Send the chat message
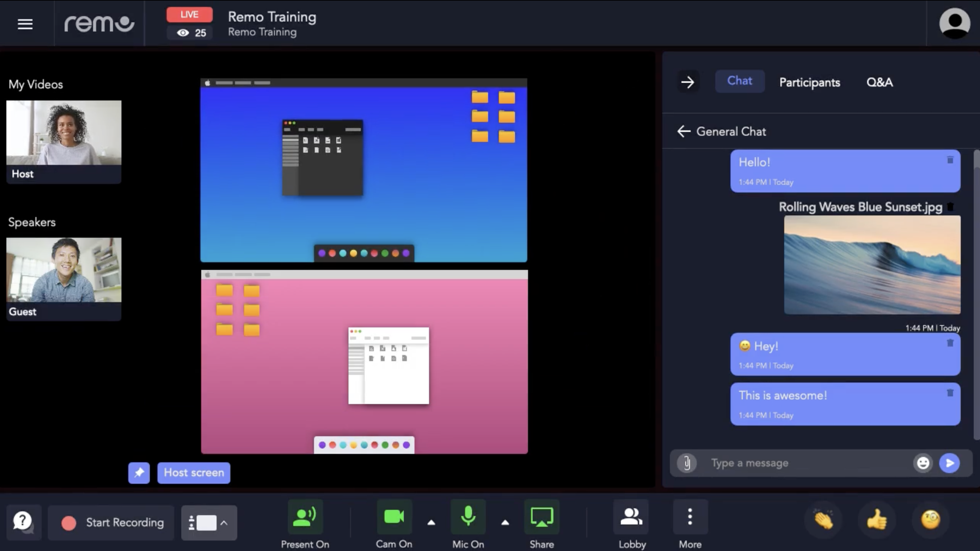The height and width of the screenshot is (551, 980). click(x=950, y=463)
